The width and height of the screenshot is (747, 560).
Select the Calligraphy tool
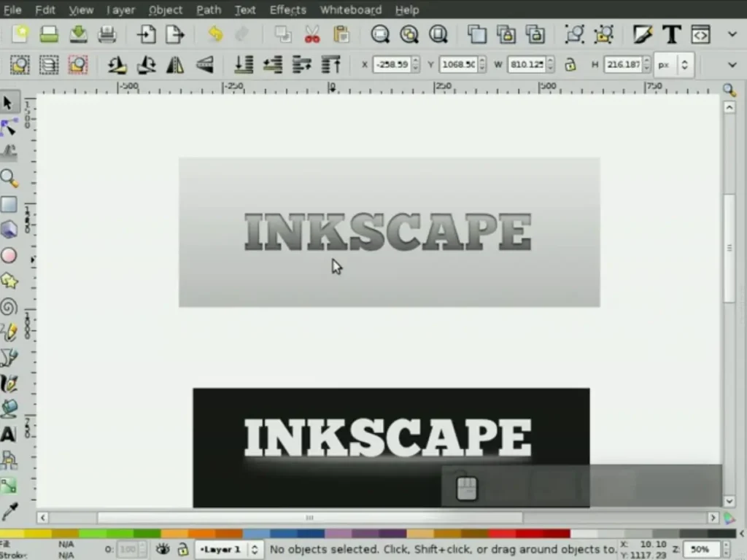point(9,384)
